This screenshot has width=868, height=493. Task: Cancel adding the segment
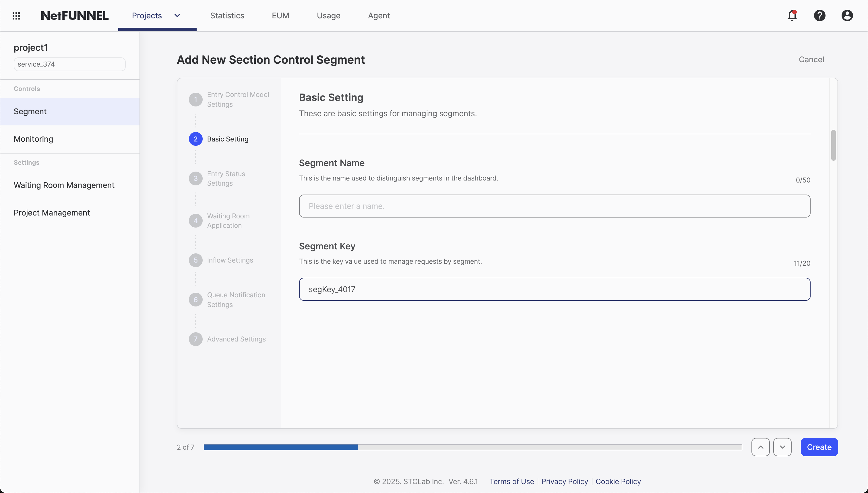pos(812,59)
